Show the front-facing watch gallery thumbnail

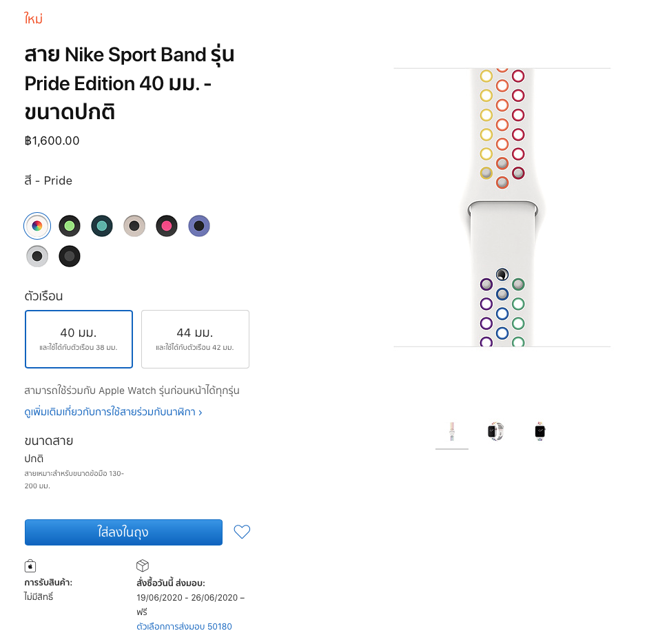(x=540, y=432)
